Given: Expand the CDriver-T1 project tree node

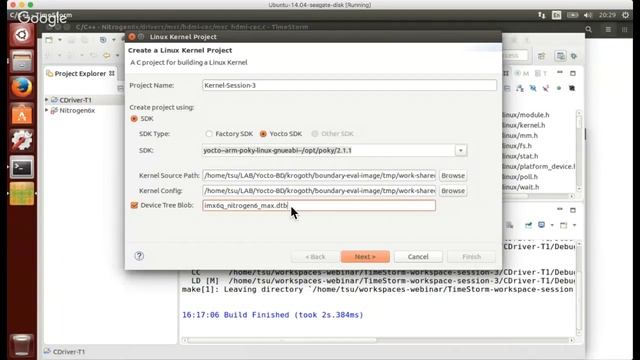Looking at the screenshot, I should (47, 100).
